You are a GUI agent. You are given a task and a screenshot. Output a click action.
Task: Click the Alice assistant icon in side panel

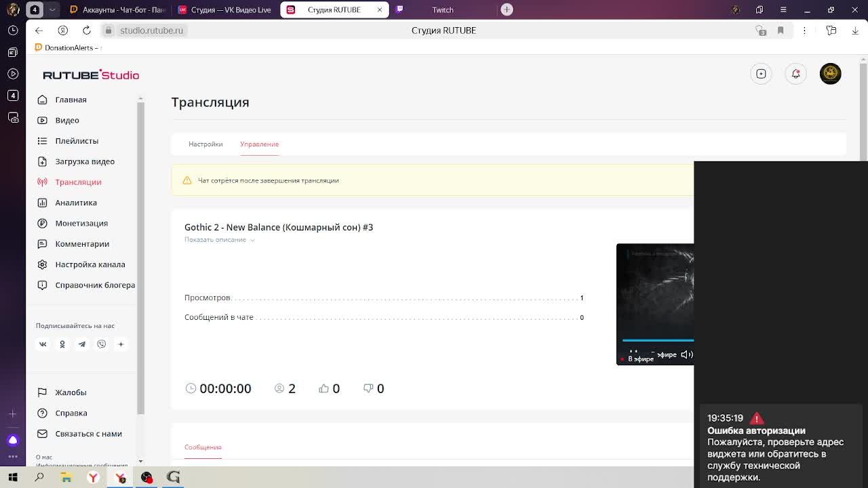pos(13,441)
